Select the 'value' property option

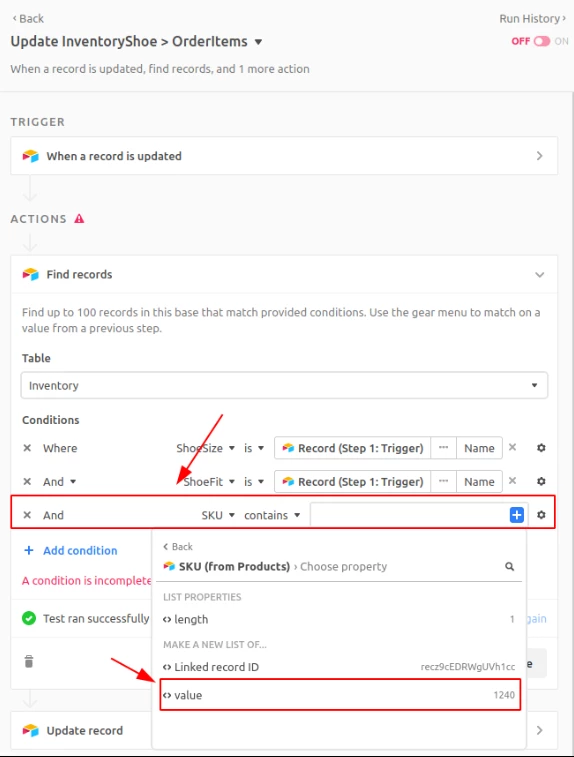point(340,695)
